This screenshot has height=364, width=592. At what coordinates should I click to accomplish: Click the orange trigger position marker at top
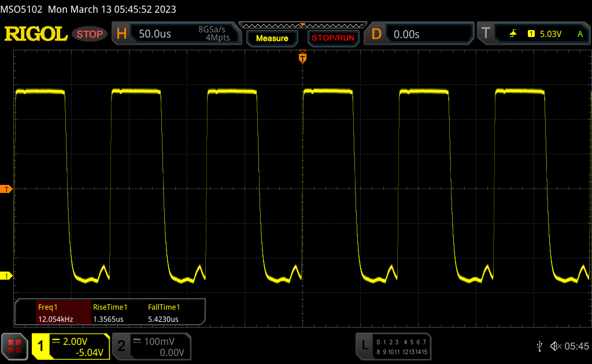(302, 57)
